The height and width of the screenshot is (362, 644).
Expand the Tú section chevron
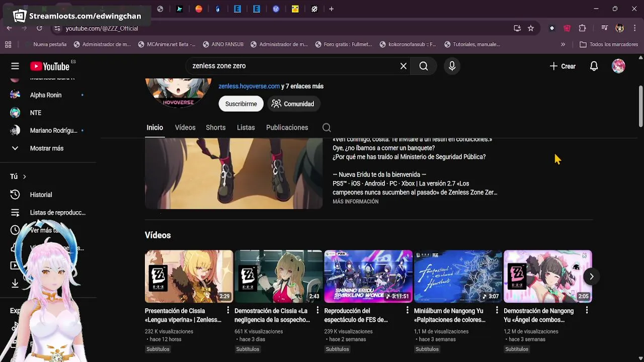[24, 176]
